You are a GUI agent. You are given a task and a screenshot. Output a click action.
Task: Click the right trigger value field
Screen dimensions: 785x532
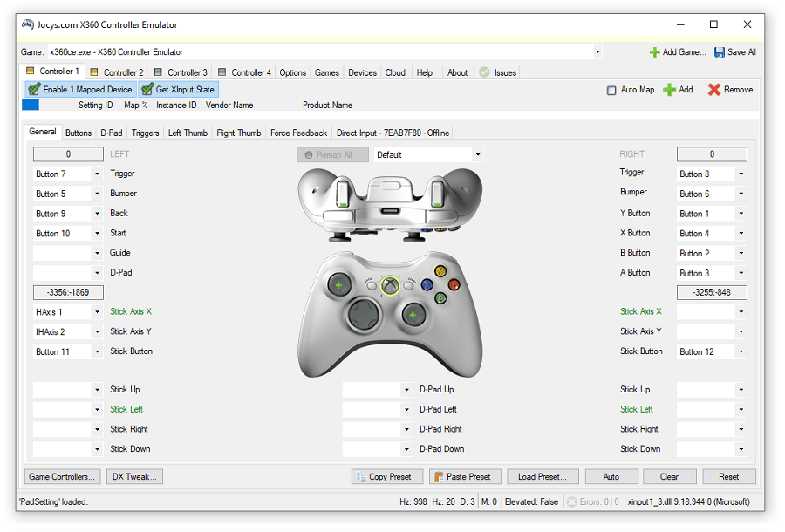(x=712, y=154)
